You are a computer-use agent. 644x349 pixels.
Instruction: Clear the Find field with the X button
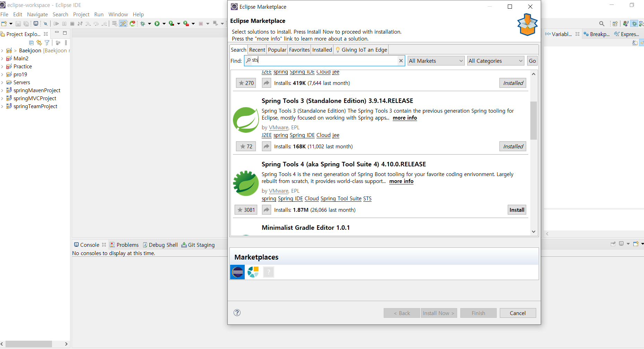click(401, 61)
